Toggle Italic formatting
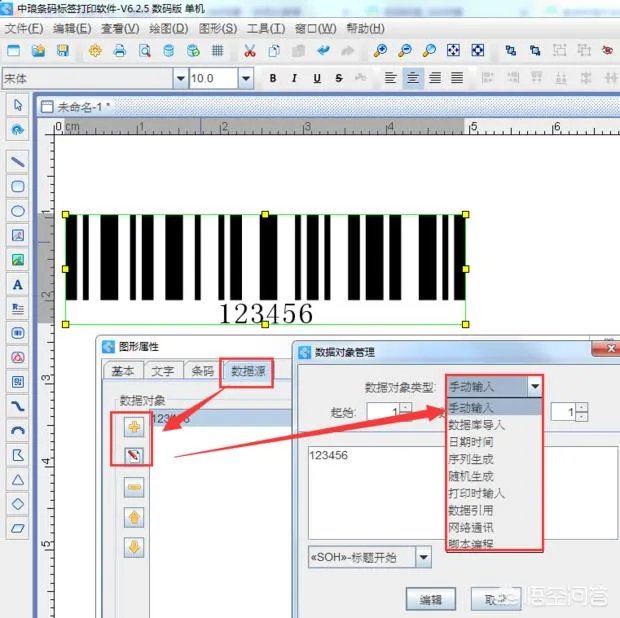 tap(295, 78)
